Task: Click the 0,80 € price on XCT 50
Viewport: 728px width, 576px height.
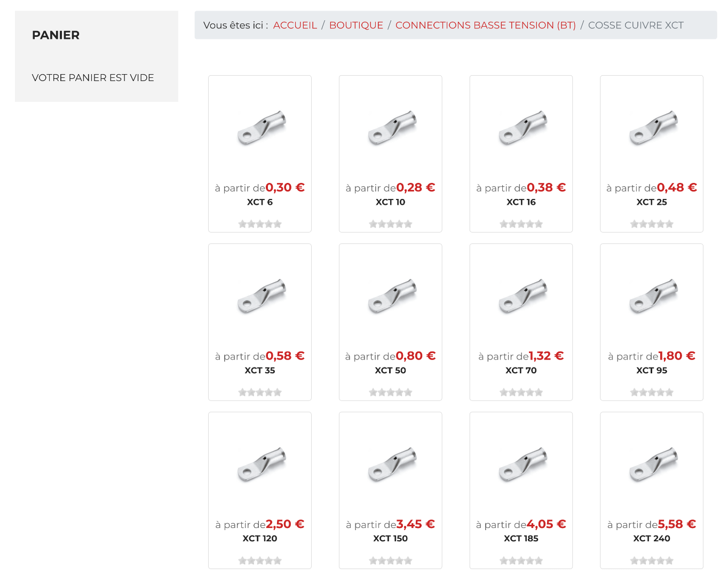Action: coord(416,356)
